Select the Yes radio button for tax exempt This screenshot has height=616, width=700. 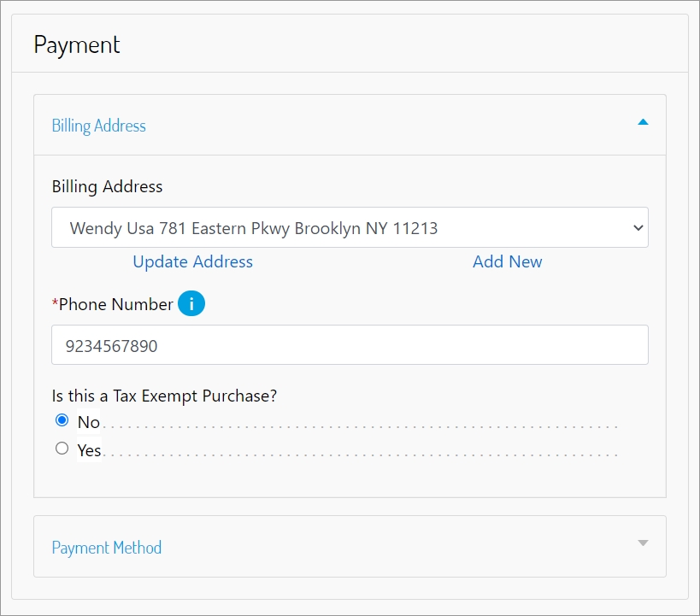62,449
